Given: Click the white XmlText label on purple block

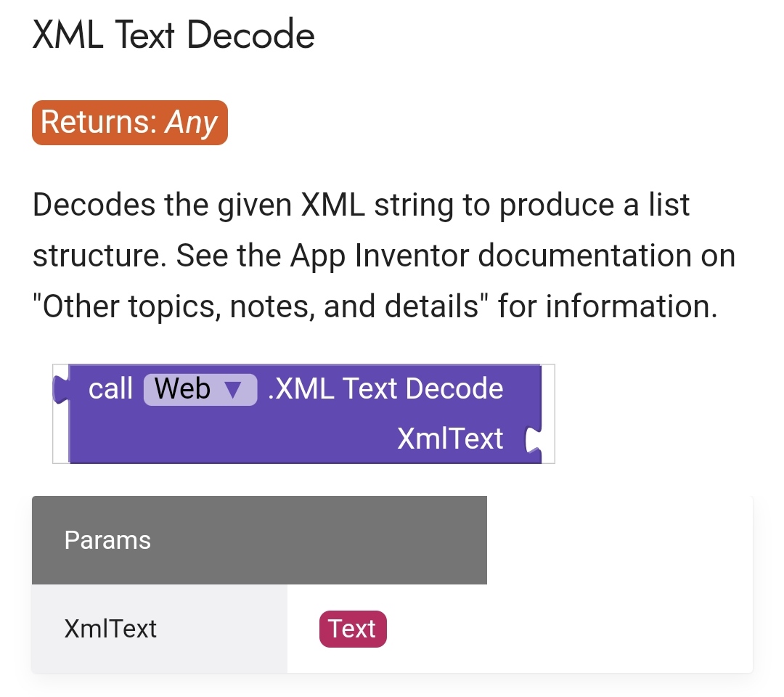Looking at the screenshot, I should click(450, 439).
